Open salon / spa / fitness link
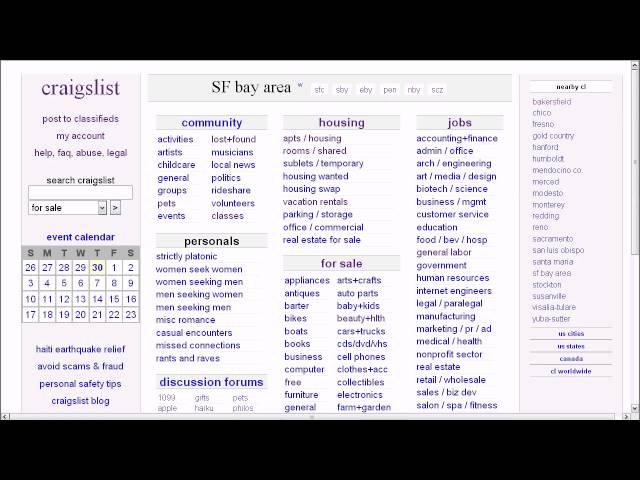The width and height of the screenshot is (640, 480). pos(457,405)
